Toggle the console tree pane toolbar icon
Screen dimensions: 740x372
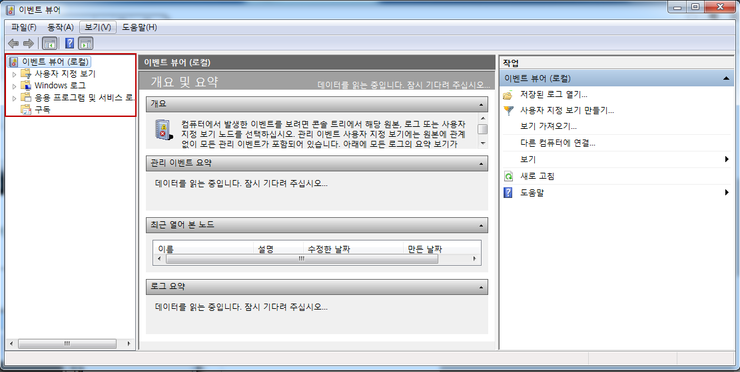pyautogui.click(x=50, y=44)
